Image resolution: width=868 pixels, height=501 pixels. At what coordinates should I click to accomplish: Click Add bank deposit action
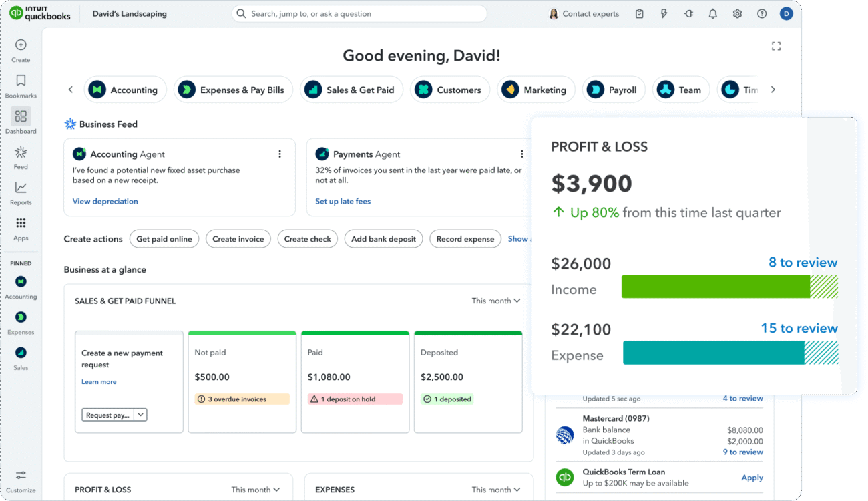click(x=384, y=239)
